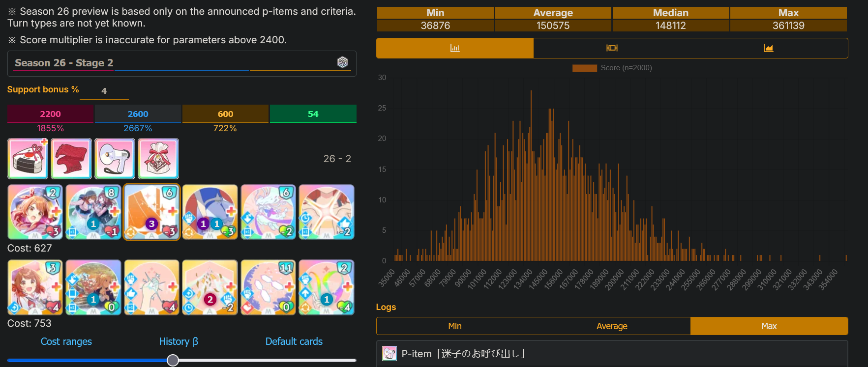Show the Average logs tab
Viewport: 868px width, 367px height.
pyautogui.click(x=612, y=326)
